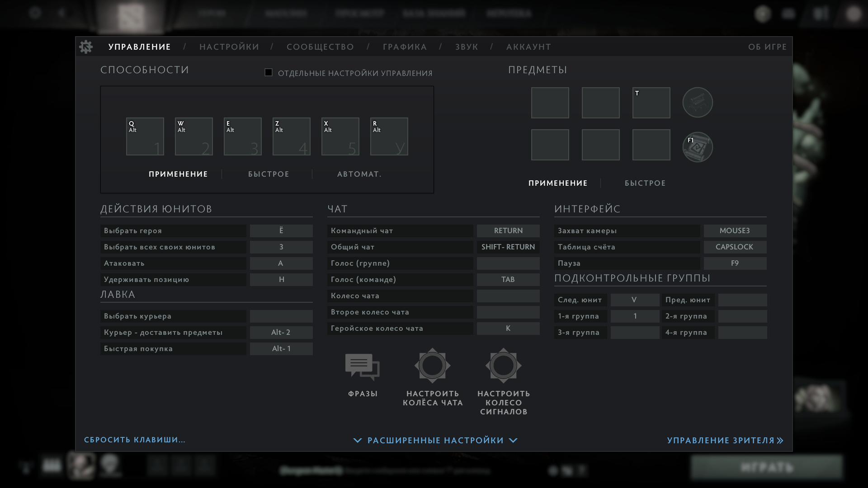Set key for Колесо чата
868x488 pixels.
tap(508, 296)
